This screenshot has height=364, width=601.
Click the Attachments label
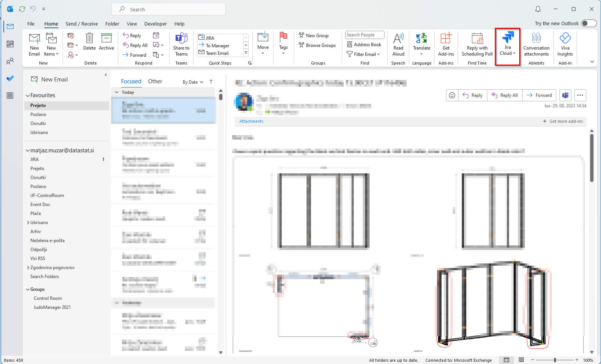pyautogui.click(x=251, y=121)
